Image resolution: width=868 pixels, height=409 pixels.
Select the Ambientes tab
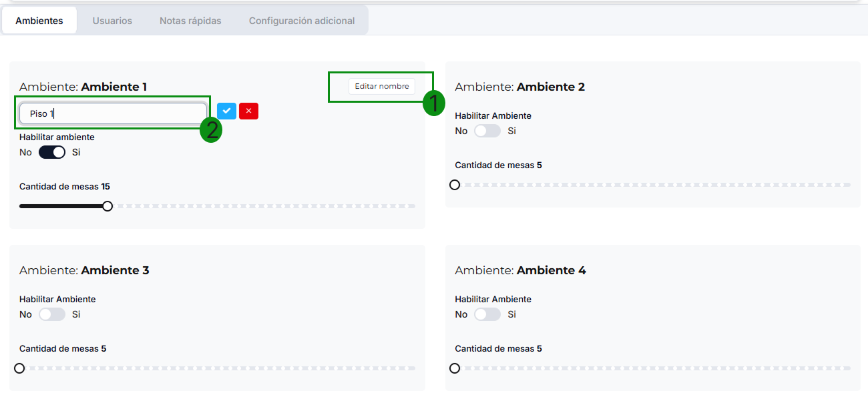coord(39,21)
